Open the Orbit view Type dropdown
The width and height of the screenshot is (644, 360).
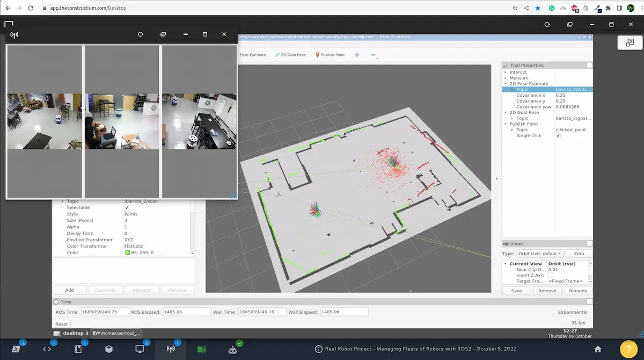tap(539, 254)
